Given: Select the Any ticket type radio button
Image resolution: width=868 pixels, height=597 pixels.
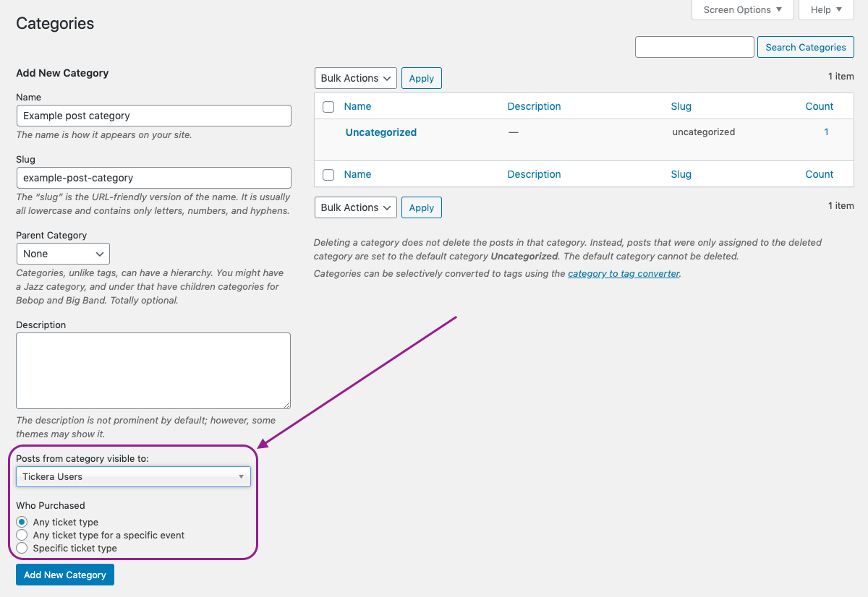Looking at the screenshot, I should [22, 522].
